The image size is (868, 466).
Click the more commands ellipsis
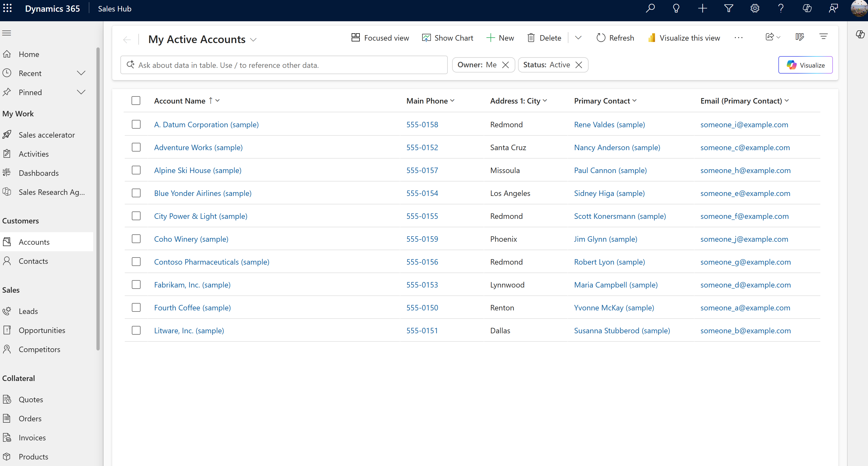739,38
